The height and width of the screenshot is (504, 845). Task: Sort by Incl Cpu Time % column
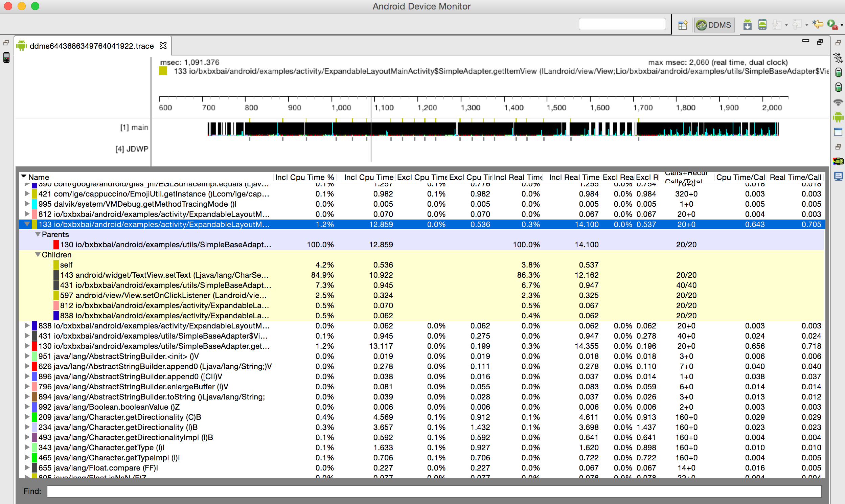click(304, 177)
